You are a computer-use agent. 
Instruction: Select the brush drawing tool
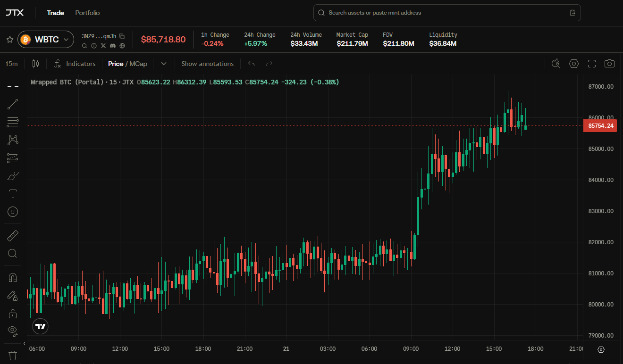(13, 176)
